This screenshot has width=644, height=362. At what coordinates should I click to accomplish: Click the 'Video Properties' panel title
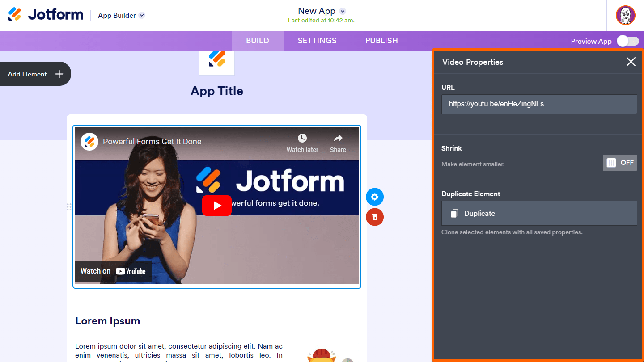coord(473,62)
